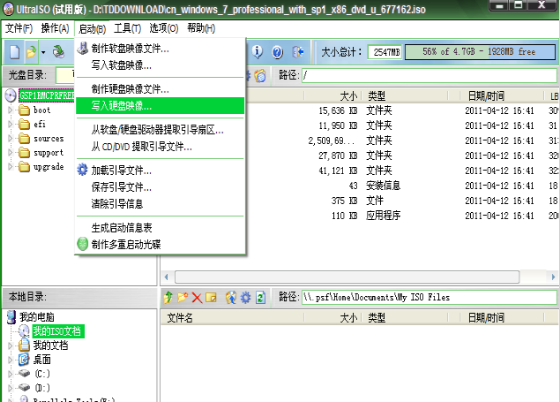Click the 56% of 4.7GB capacity bar
Screen dimensions: 559x402
click(x=480, y=52)
